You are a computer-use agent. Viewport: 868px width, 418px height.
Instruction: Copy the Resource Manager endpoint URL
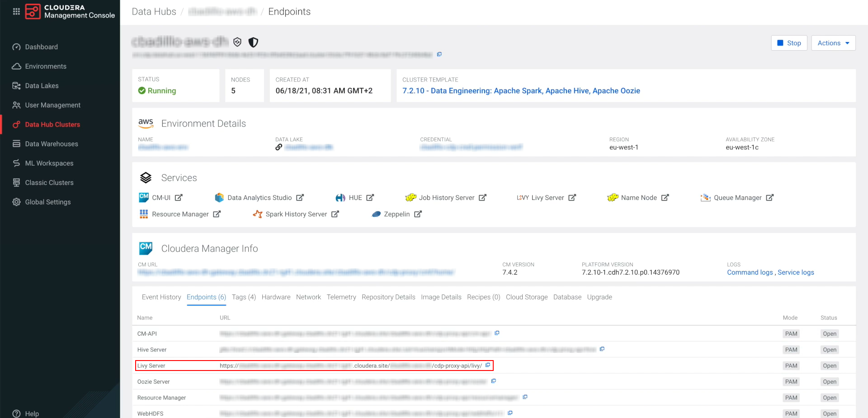click(x=525, y=397)
